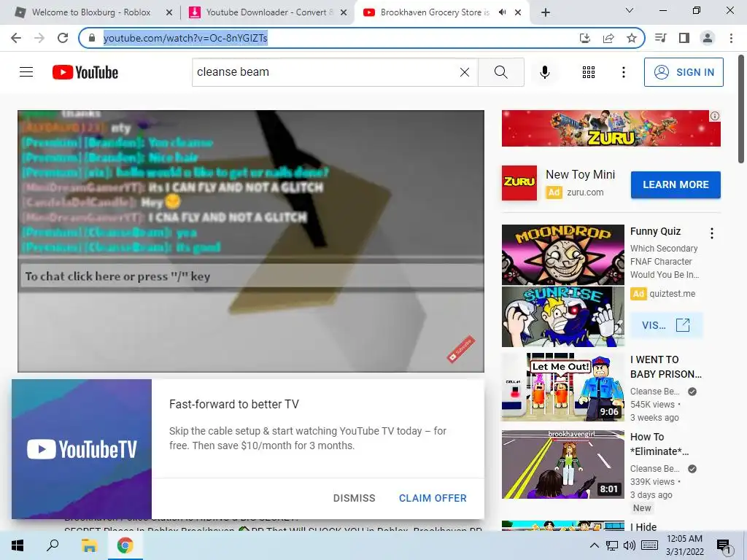The width and height of the screenshot is (747, 560).
Task: Start voice search with the microphone icon
Action: click(x=544, y=72)
